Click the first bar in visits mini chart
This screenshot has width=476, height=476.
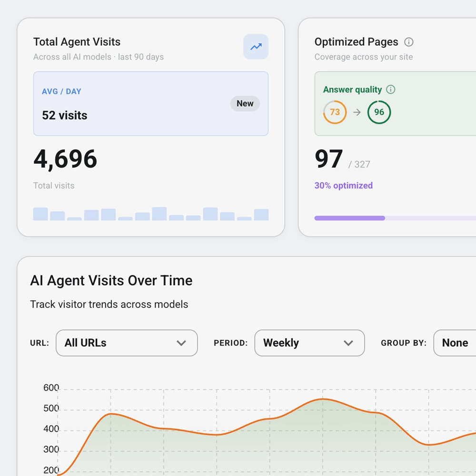coord(40,214)
